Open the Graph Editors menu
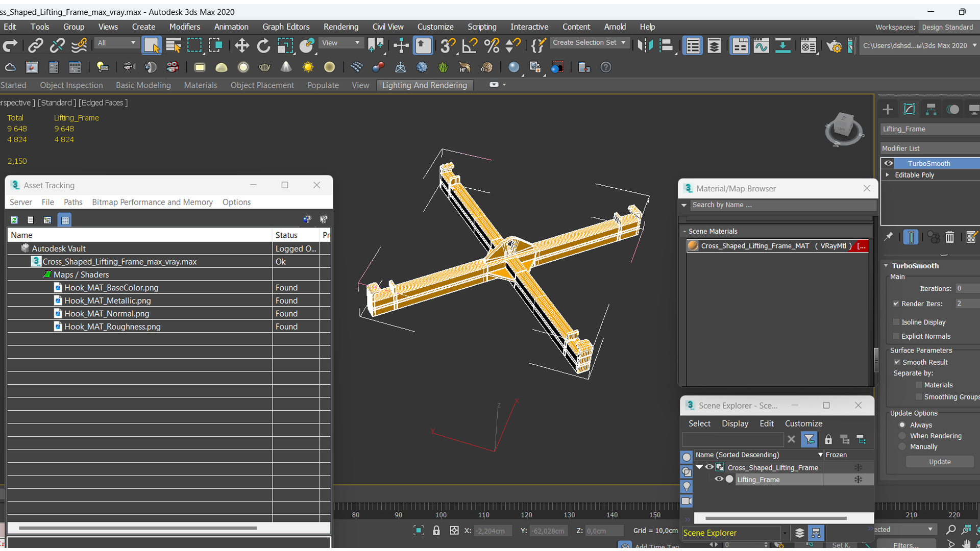This screenshot has width=980, height=551. point(285,27)
